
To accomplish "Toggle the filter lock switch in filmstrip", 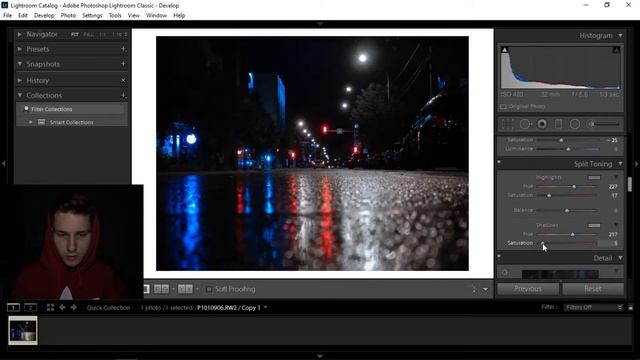I will pyautogui.click(x=631, y=307).
